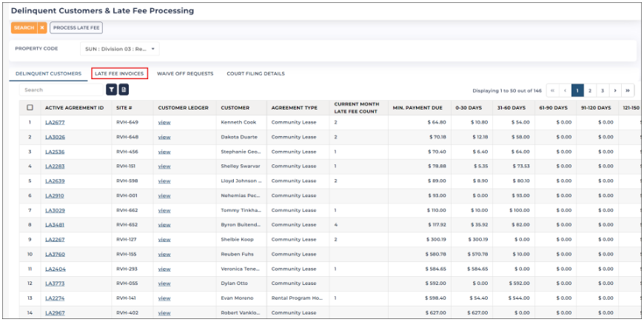This screenshot has width=644, height=322.
Task: Open the Waive Off Requests tab
Action: (185, 73)
